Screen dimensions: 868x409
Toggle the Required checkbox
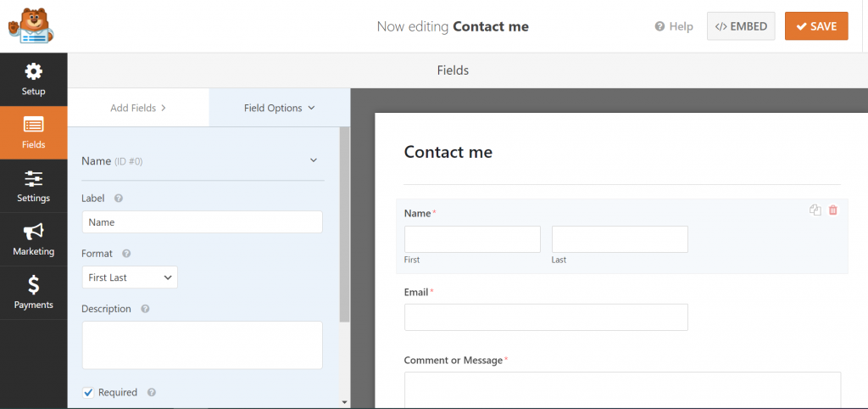88,392
